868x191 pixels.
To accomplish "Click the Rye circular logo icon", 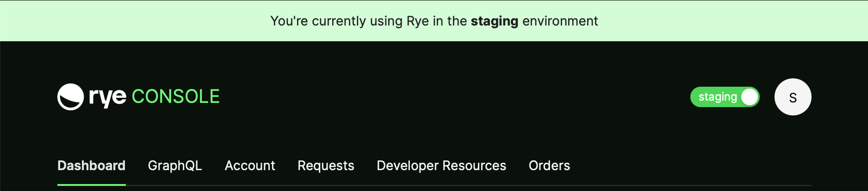I will point(70,97).
